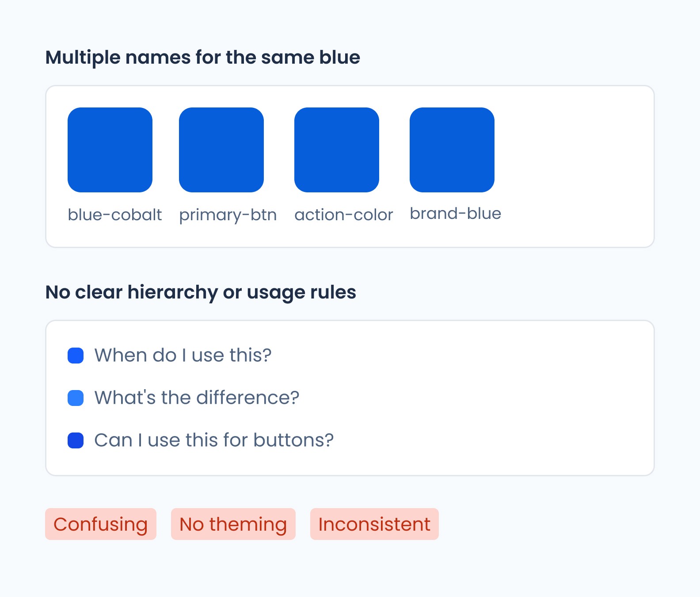Click blue dot beside 'When do I use this?'

coord(76,356)
